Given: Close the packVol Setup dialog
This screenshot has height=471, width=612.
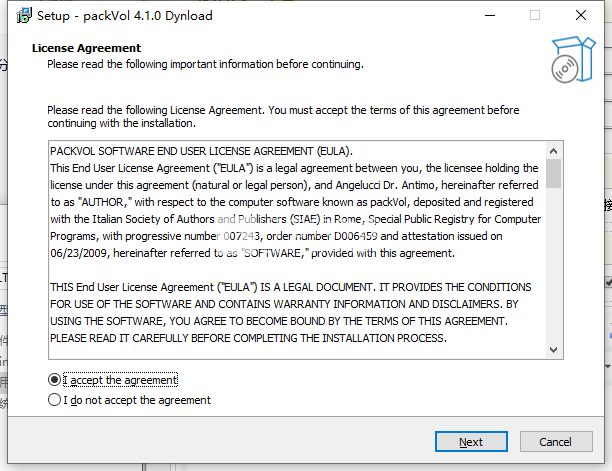Looking at the screenshot, I should tap(581, 16).
